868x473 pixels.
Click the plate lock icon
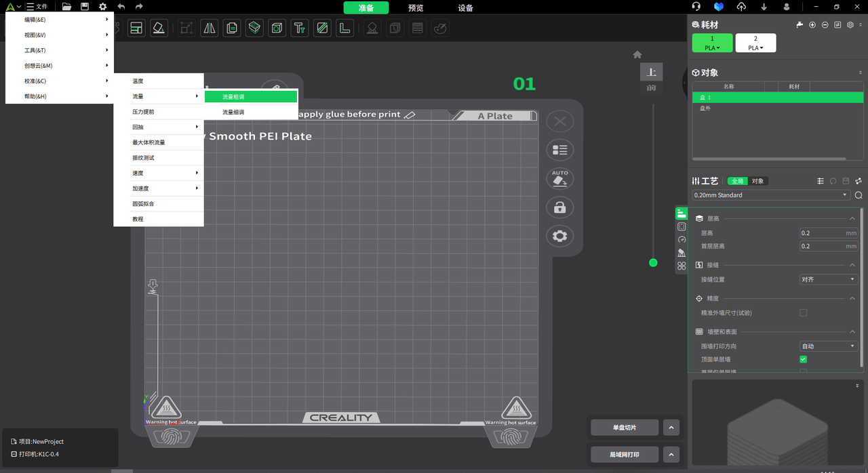tap(559, 207)
